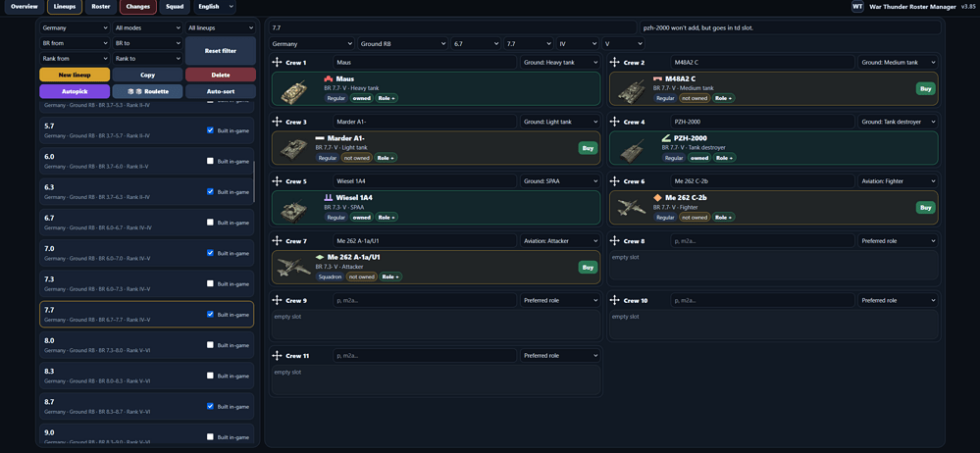The height and width of the screenshot is (453, 980).
Task: Open the Rank to filter dropdown
Action: [147, 59]
